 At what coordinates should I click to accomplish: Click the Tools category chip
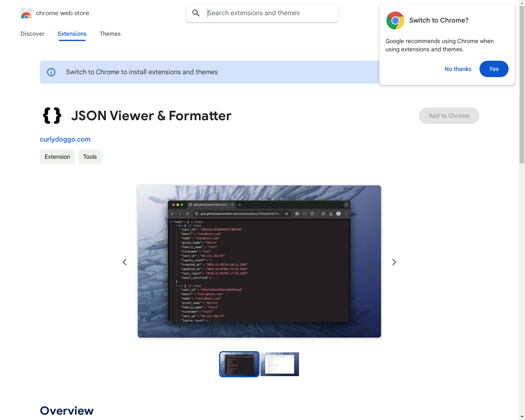click(90, 157)
